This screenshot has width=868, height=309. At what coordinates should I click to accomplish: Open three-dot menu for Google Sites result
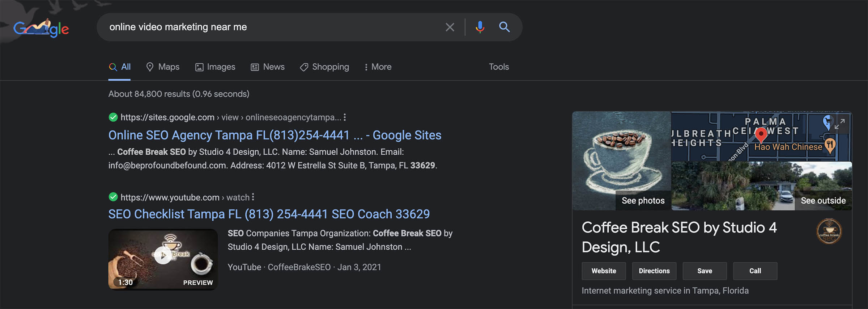pos(345,117)
